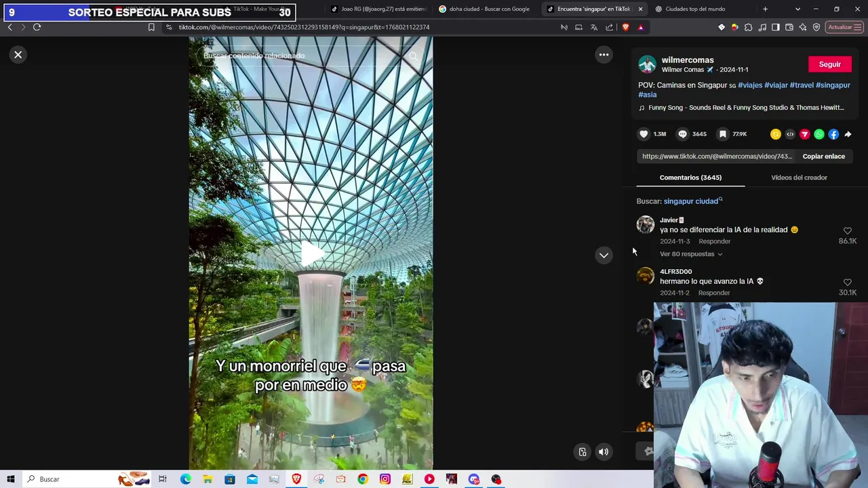Save the video with the bookmark icon
868x488 pixels.
[x=723, y=134]
